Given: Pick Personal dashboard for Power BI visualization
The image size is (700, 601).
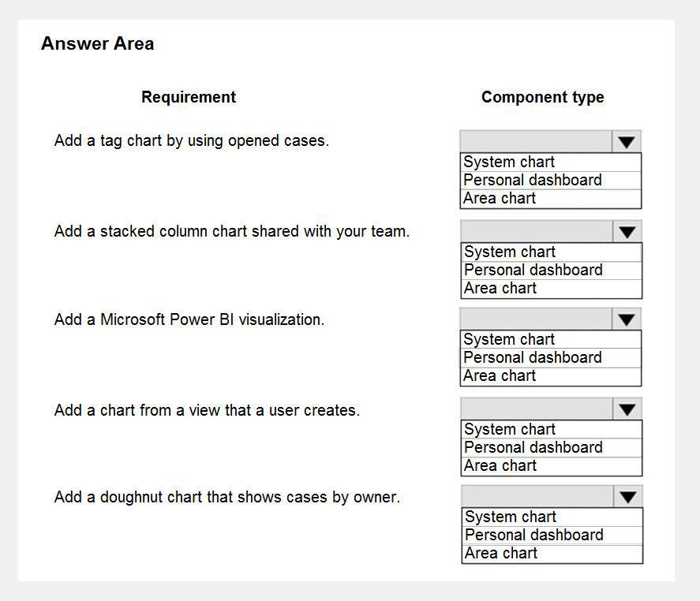Looking at the screenshot, I should tap(533, 358).
